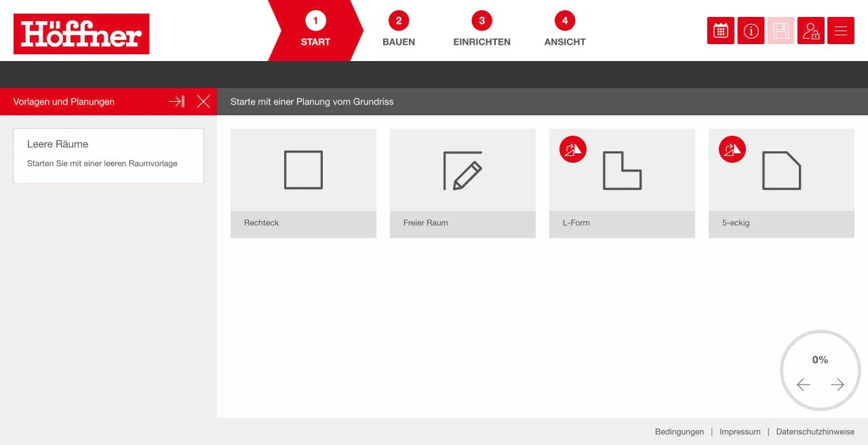This screenshot has height=445, width=868.
Task: Open the hamburger menu
Action: point(841,31)
